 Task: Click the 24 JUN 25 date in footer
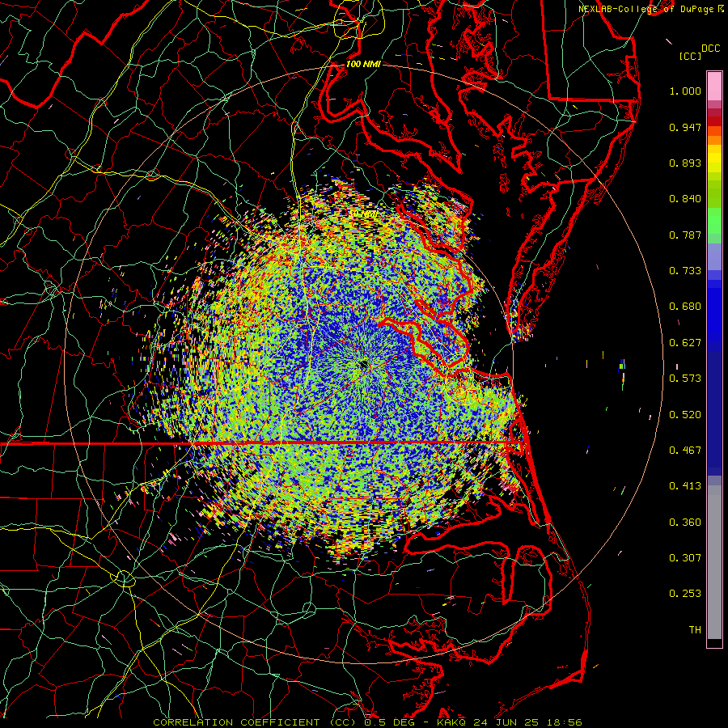[x=506, y=722]
